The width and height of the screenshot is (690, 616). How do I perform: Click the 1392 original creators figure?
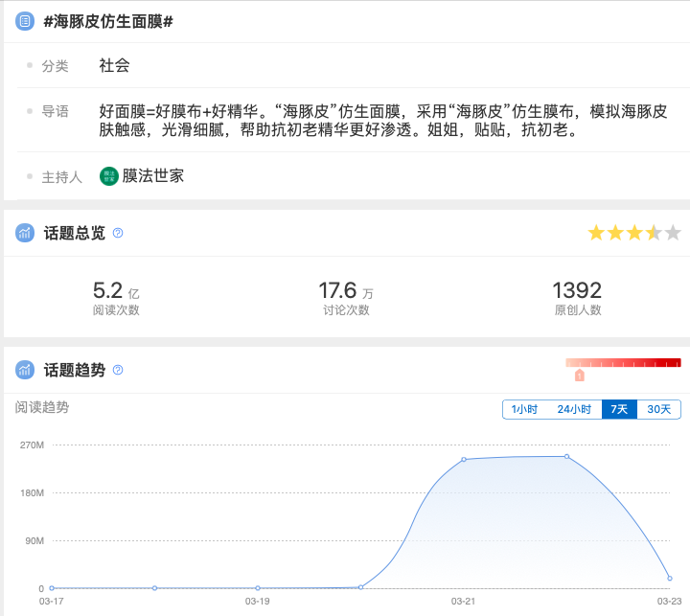click(x=577, y=290)
